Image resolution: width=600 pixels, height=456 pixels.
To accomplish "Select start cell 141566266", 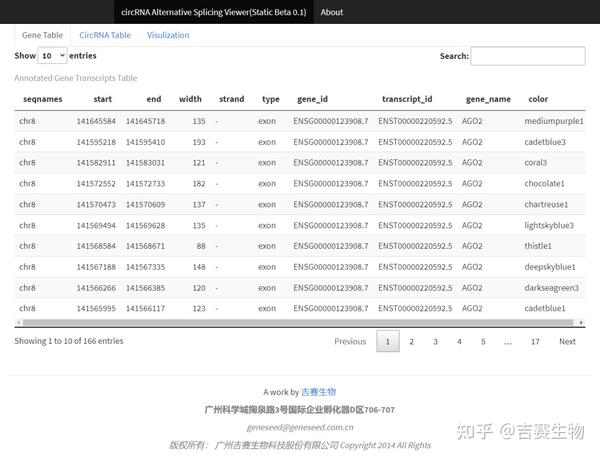I will (96, 288).
